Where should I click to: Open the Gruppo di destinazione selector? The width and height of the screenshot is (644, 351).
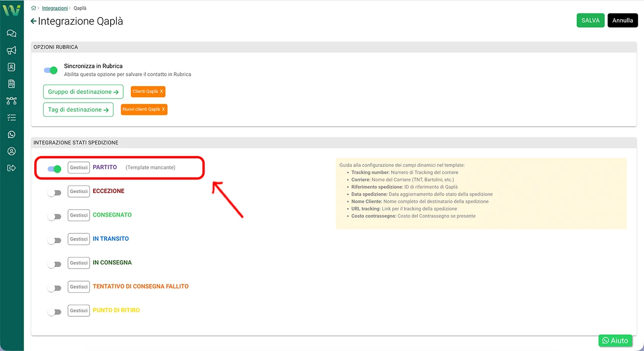pyautogui.click(x=83, y=92)
